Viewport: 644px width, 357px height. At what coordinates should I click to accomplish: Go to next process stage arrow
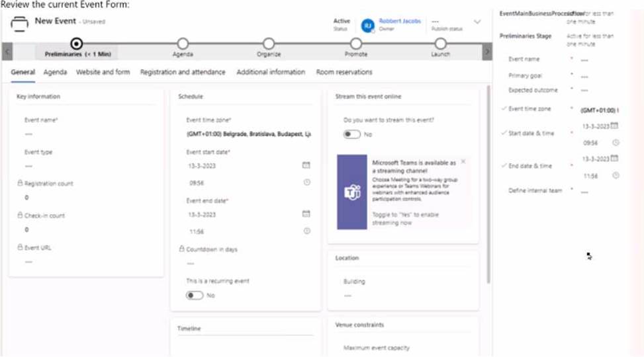[486, 52]
